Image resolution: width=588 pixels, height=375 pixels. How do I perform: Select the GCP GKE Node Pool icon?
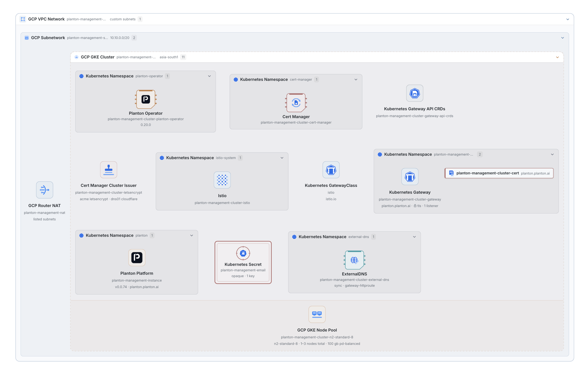pos(317,314)
